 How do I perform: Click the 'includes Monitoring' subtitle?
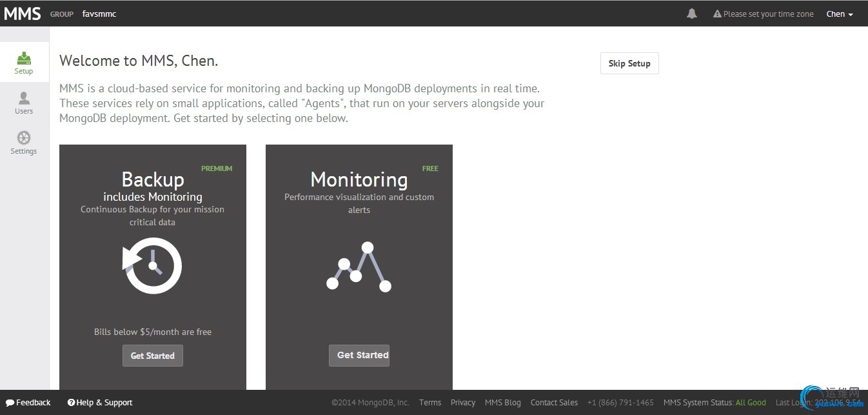(x=153, y=197)
